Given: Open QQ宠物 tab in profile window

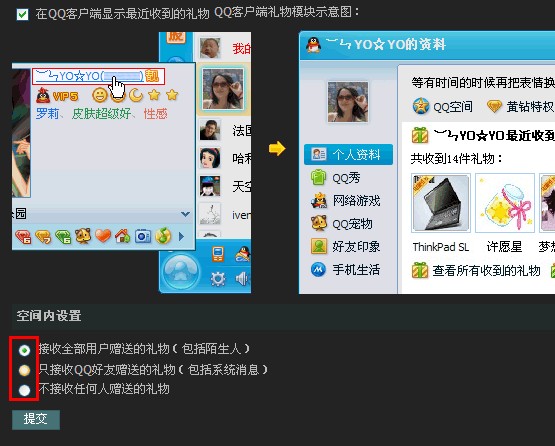Looking at the screenshot, I should (342, 224).
